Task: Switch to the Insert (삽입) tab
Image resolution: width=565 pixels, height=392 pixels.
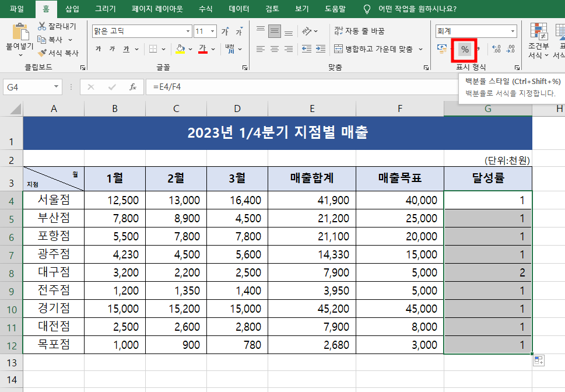Action: (72, 9)
